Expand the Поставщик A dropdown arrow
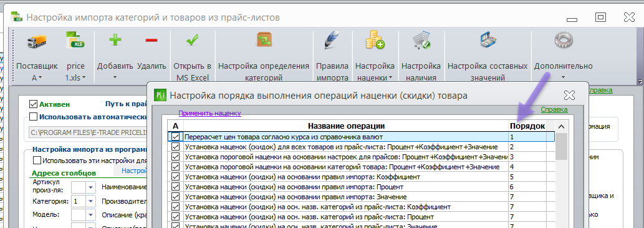Image resolution: width=644 pixels, height=228 pixels. click(x=41, y=78)
